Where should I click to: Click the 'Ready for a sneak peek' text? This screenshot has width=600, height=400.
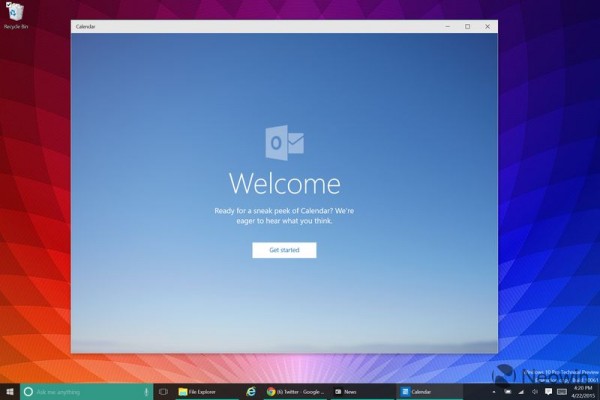click(284, 216)
